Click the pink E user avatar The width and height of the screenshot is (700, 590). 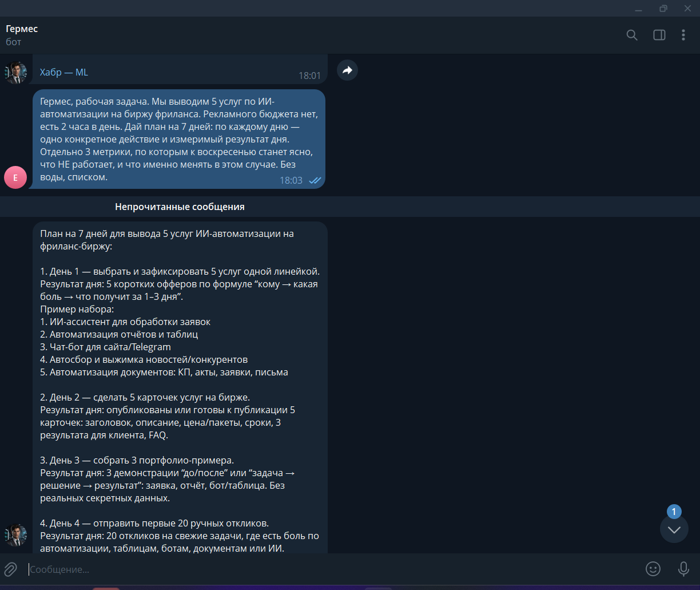pos(15,177)
